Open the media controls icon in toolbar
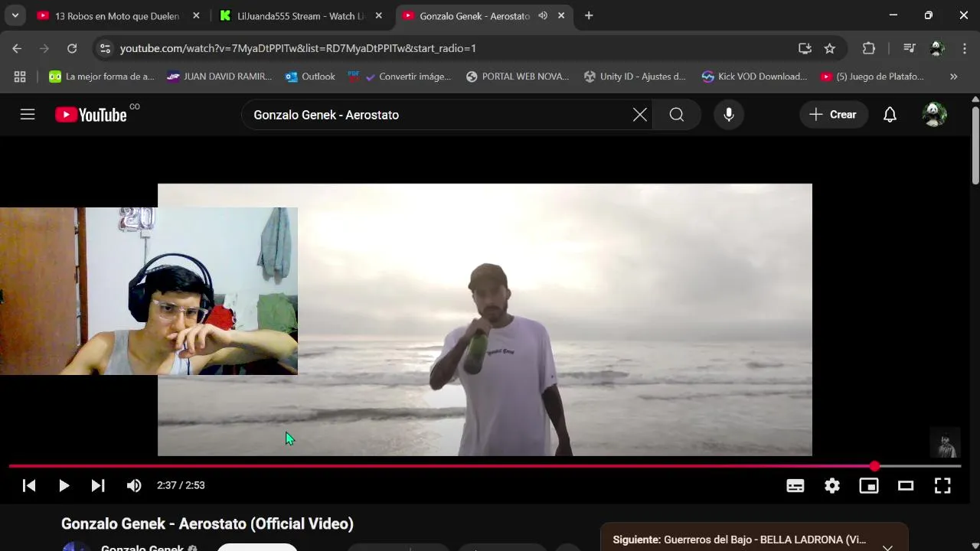The width and height of the screenshot is (980, 551). coord(909,48)
